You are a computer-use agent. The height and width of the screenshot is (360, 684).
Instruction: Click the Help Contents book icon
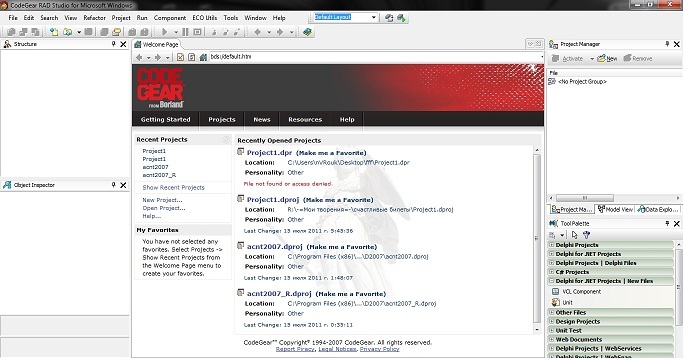pyautogui.click(x=308, y=32)
